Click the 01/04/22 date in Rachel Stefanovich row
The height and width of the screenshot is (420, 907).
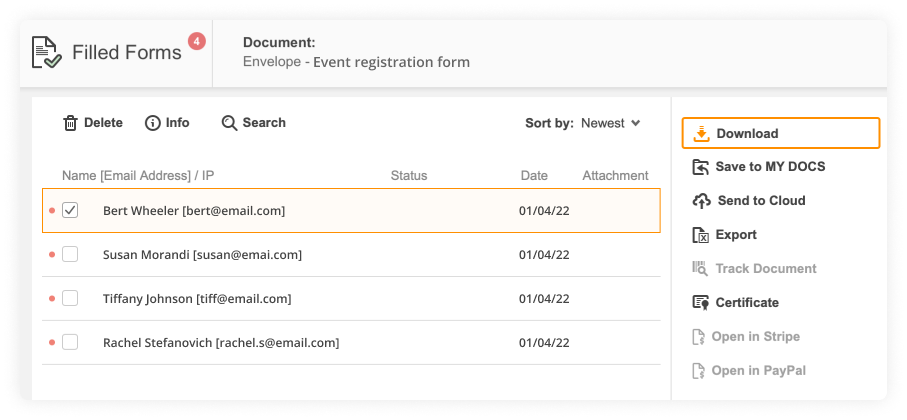(544, 342)
